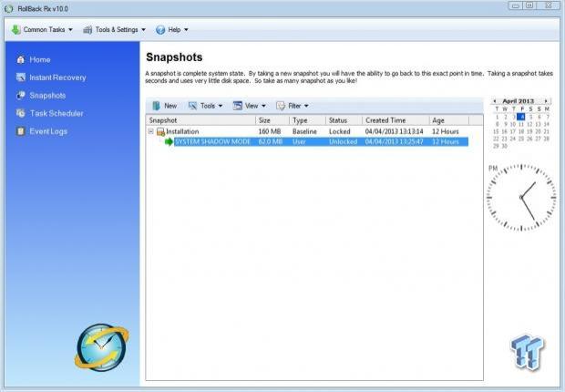Open the Help dropdown arrow

[186, 30]
